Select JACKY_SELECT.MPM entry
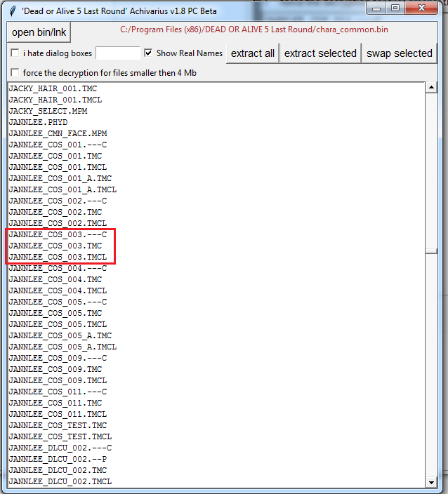The width and height of the screenshot is (448, 494). click(48, 111)
